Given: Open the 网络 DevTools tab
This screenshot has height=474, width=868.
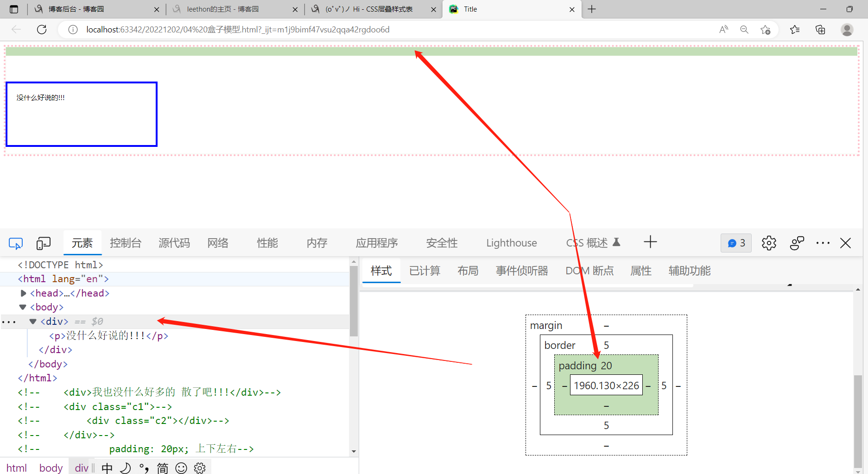Looking at the screenshot, I should [x=218, y=243].
